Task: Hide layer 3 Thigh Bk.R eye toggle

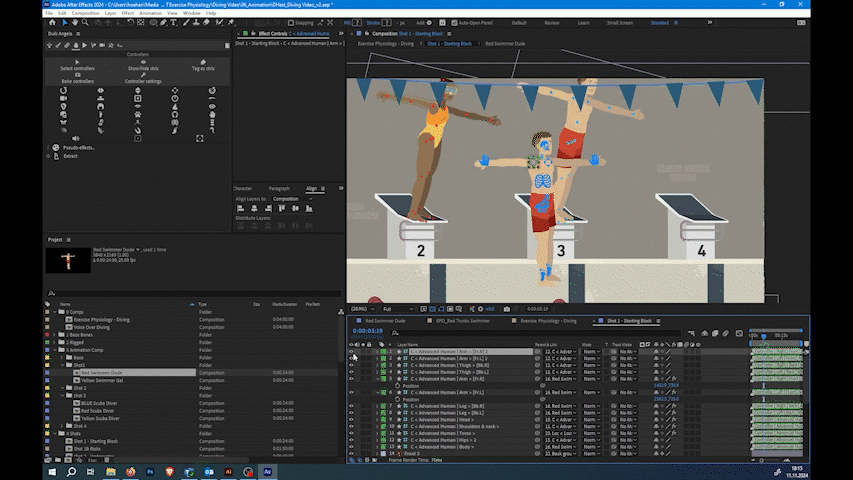Action: pos(351,365)
